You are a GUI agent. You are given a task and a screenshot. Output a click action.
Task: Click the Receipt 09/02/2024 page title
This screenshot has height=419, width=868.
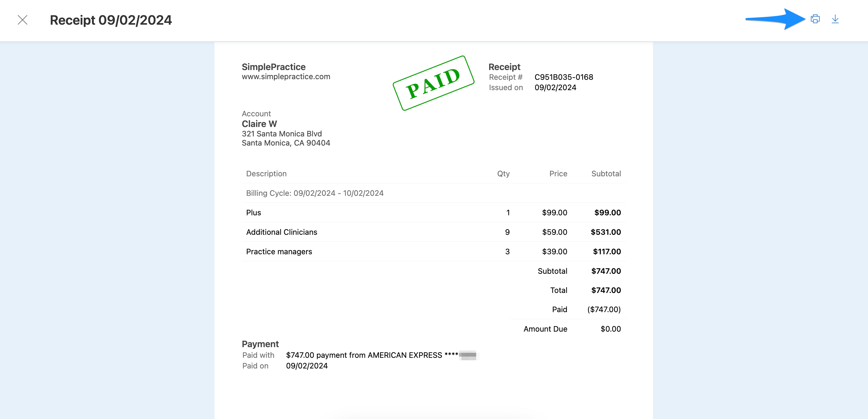tap(111, 20)
